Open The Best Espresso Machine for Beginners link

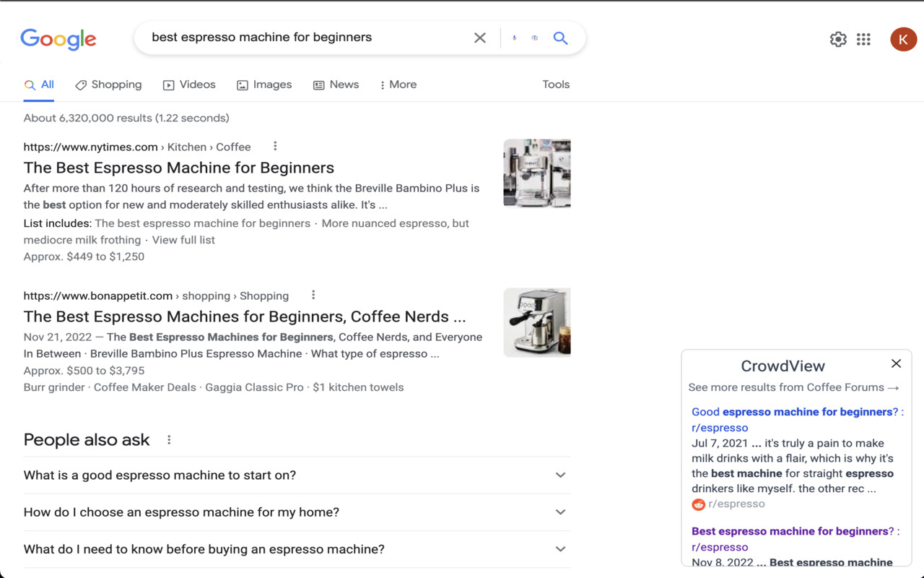tap(179, 168)
